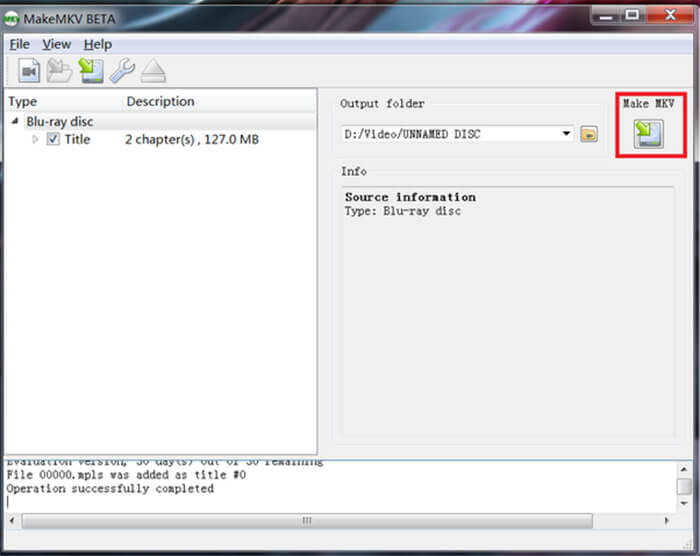Click log line 'File 00000.mpls was added'
This screenshot has width=700, height=556.
coord(126,475)
